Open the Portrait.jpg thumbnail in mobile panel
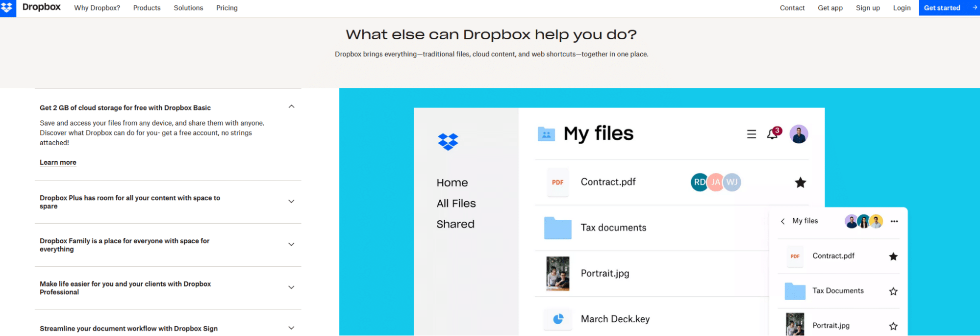This screenshot has height=336, width=980. 795,325
